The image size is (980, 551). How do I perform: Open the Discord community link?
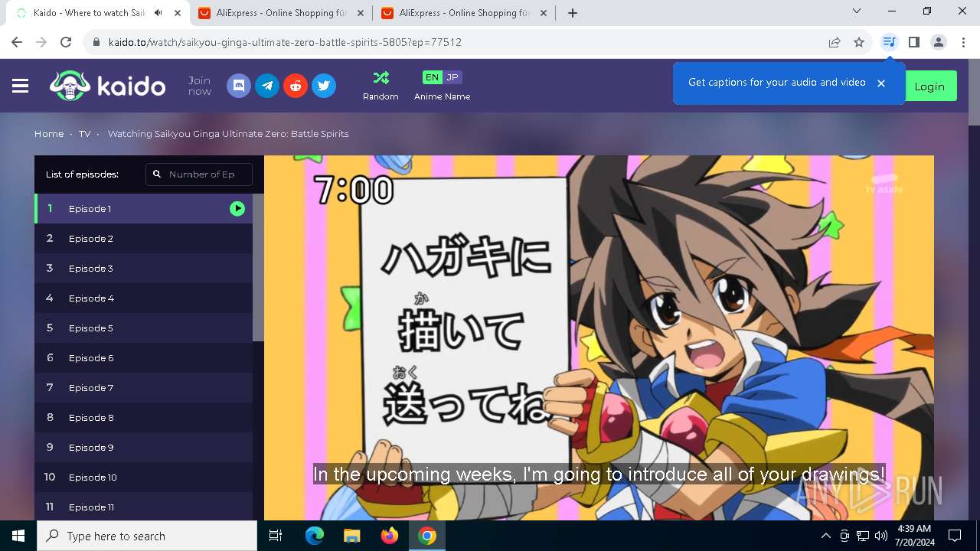239,86
